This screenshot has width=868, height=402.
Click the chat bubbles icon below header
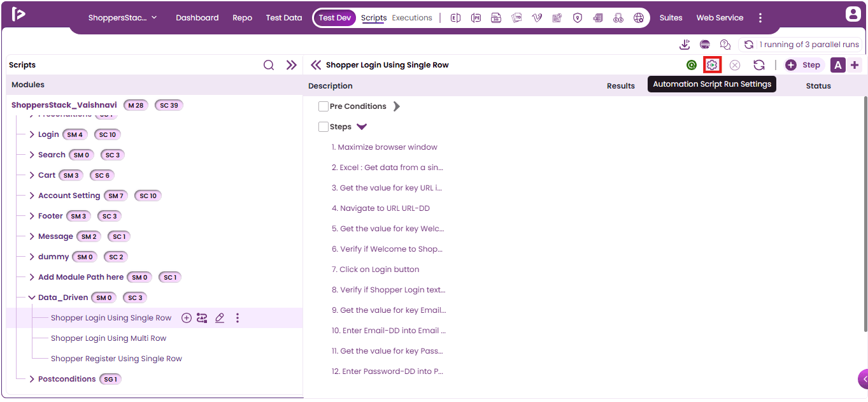(x=725, y=45)
